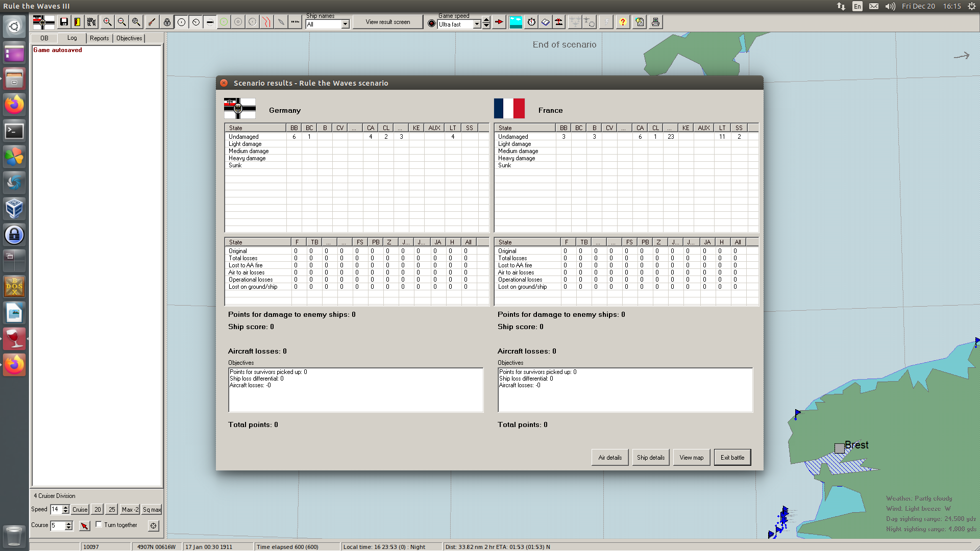Click the red track lines icon
980x551 pixels.
tap(266, 22)
